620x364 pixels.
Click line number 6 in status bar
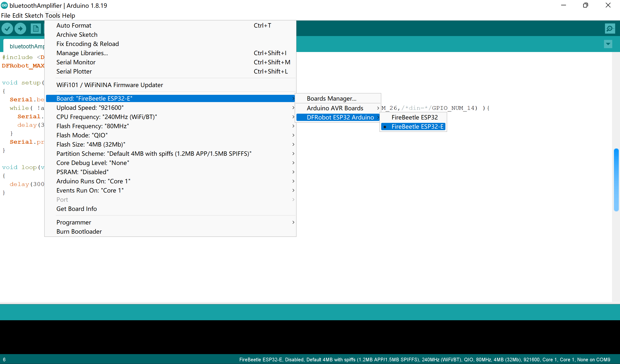click(x=4, y=360)
